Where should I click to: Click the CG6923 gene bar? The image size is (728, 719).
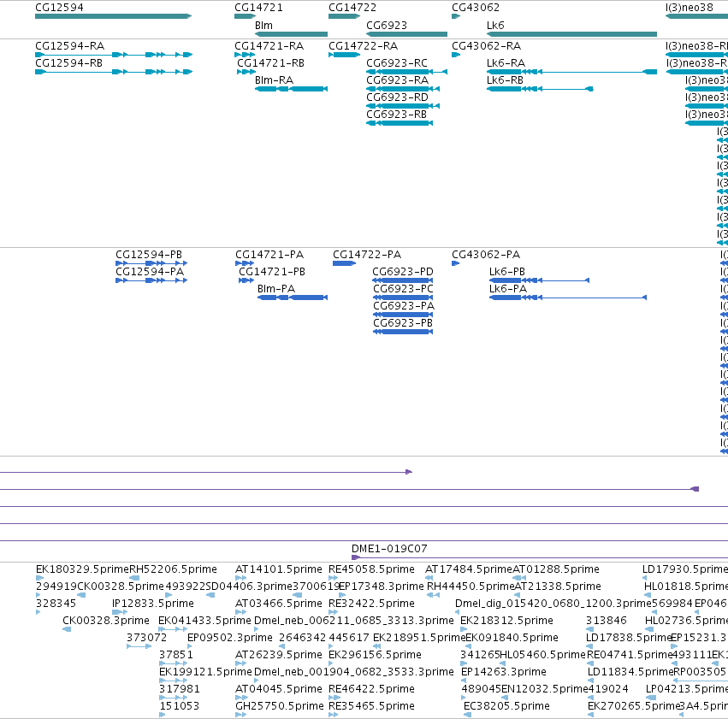tap(406, 34)
